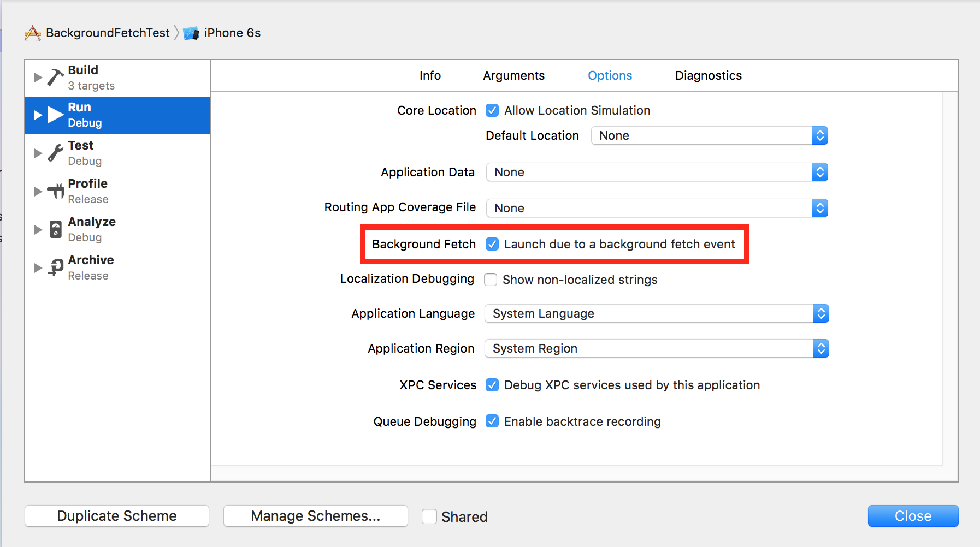
Task: Toggle the Shared checkbox
Action: (x=429, y=516)
